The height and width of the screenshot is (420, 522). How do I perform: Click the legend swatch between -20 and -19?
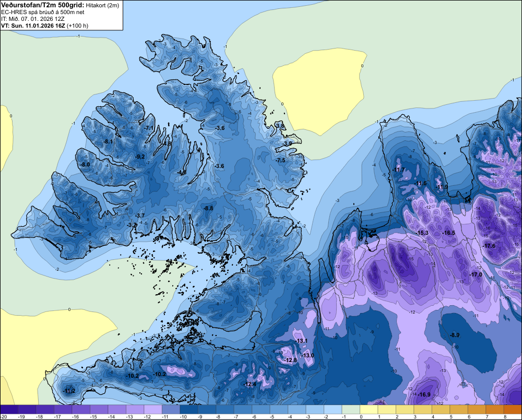pos(9,410)
